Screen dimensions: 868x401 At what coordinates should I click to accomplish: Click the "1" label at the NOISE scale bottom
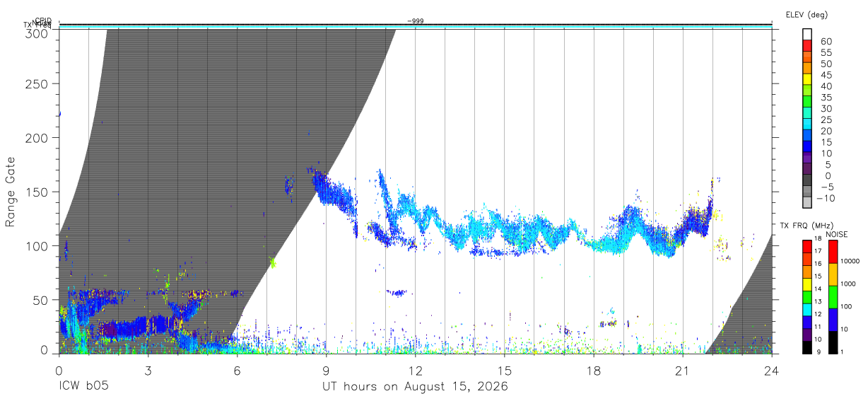coord(843,351)
